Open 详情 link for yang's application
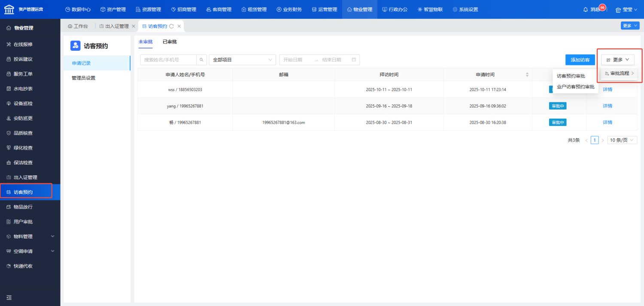The width and height of the screenshot is (644, 306). [x=608, y=106]
